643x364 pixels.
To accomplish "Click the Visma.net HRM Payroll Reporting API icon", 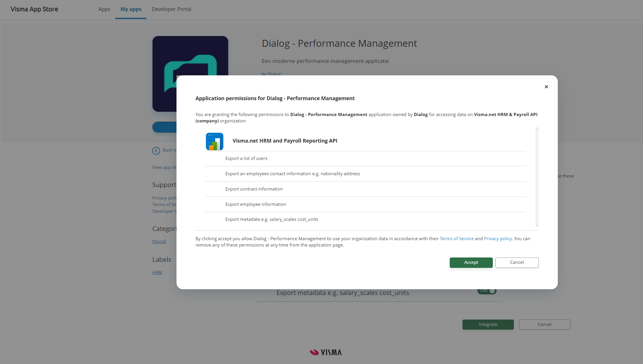I will 215,141.
